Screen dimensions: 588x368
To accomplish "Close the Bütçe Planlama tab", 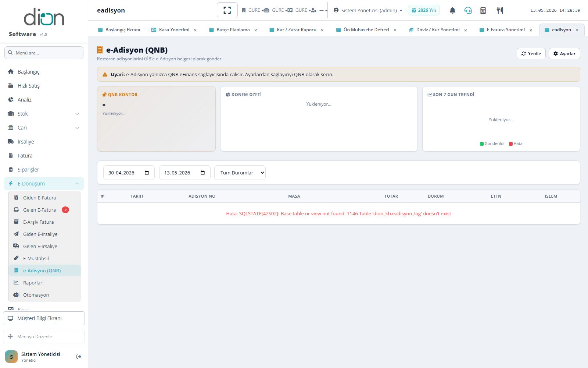I will coord(255,30).
